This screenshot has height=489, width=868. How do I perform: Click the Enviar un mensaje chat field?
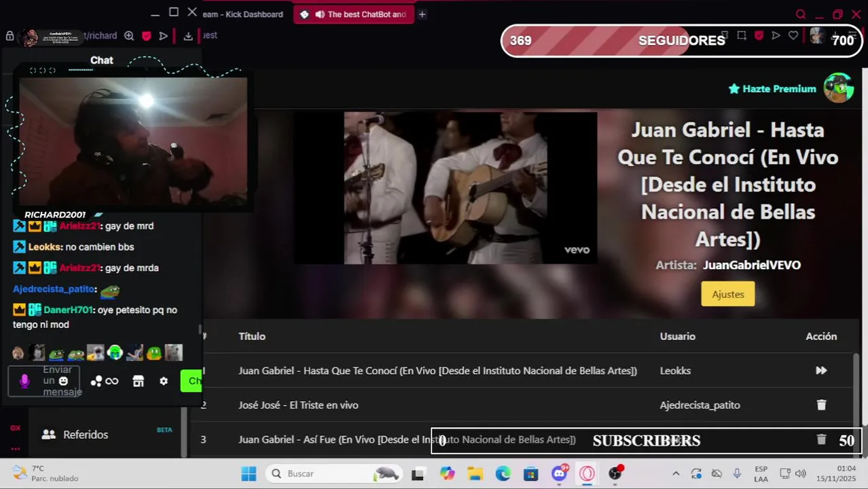[43, 381]
